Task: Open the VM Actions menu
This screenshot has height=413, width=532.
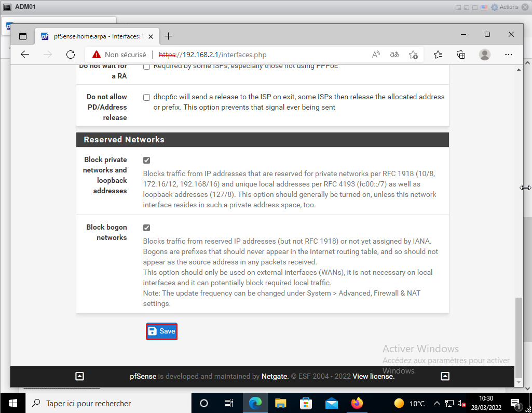Action: (x=505, y=7)
